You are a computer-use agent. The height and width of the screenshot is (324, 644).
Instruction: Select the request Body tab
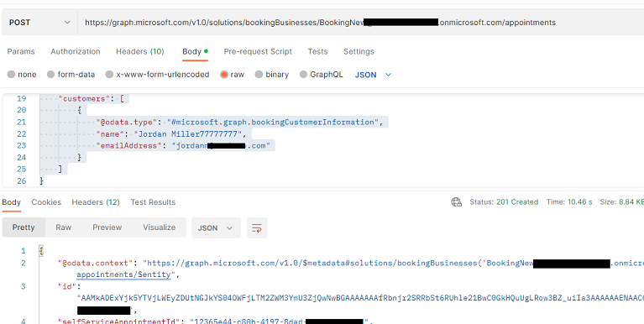click(x=195, y=52)
